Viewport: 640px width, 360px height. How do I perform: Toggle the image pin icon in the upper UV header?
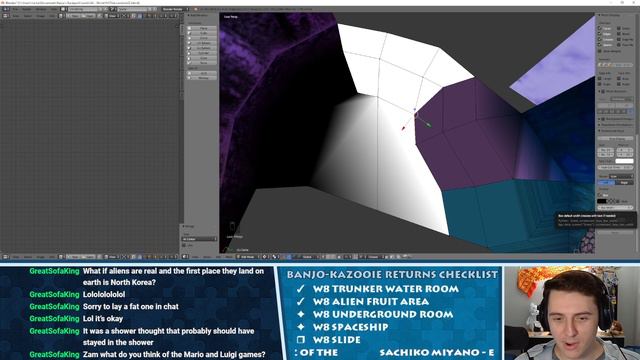(x=100, y=16)
